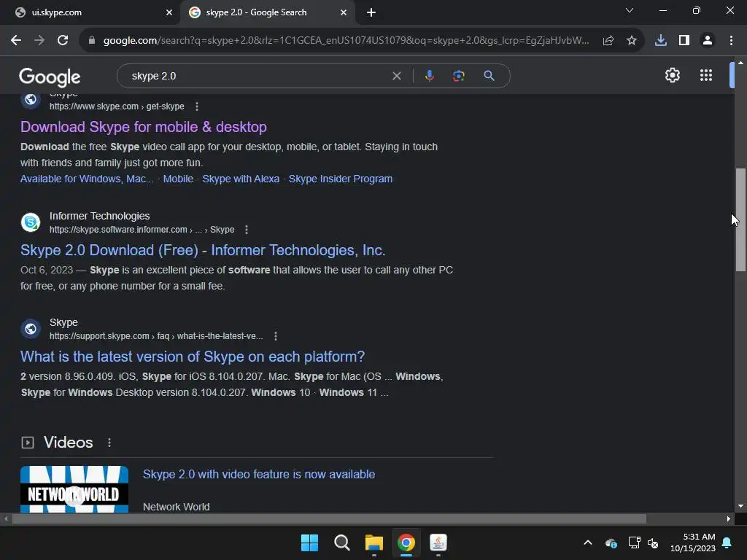The height and width of the screenshot is (560, 747).
Task: Open more options for the get-skype result
Action: click(x=197, y=106)
